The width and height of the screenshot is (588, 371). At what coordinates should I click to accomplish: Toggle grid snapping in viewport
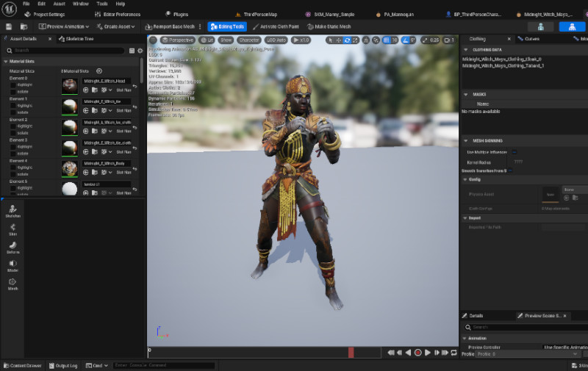387,40
